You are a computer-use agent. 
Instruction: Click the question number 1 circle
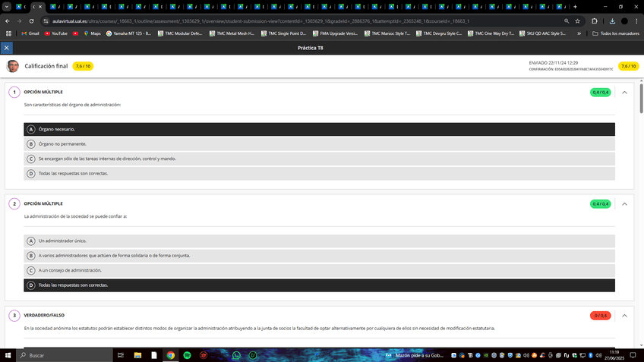tap(14, 92)
